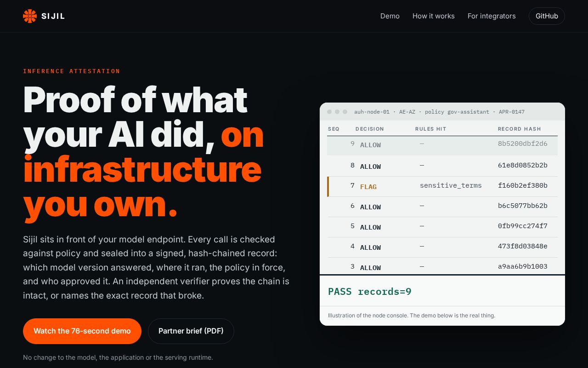
Task: Click the orange Sijil logo icon
Action: point(30,16)
